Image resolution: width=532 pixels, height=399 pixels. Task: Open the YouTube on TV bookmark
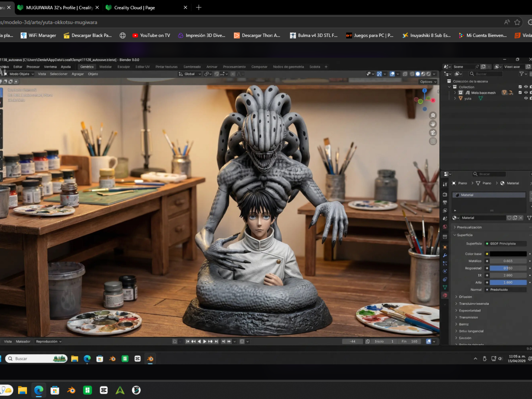pos(151,35)
